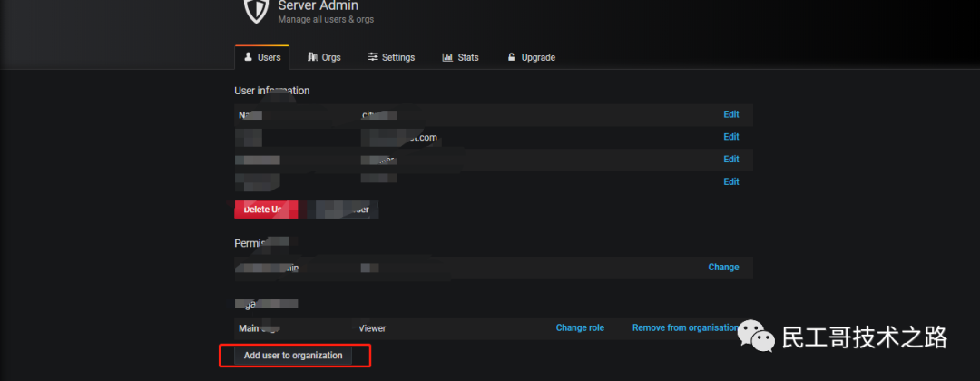Switch to the Orgs tab

(324, 57)
